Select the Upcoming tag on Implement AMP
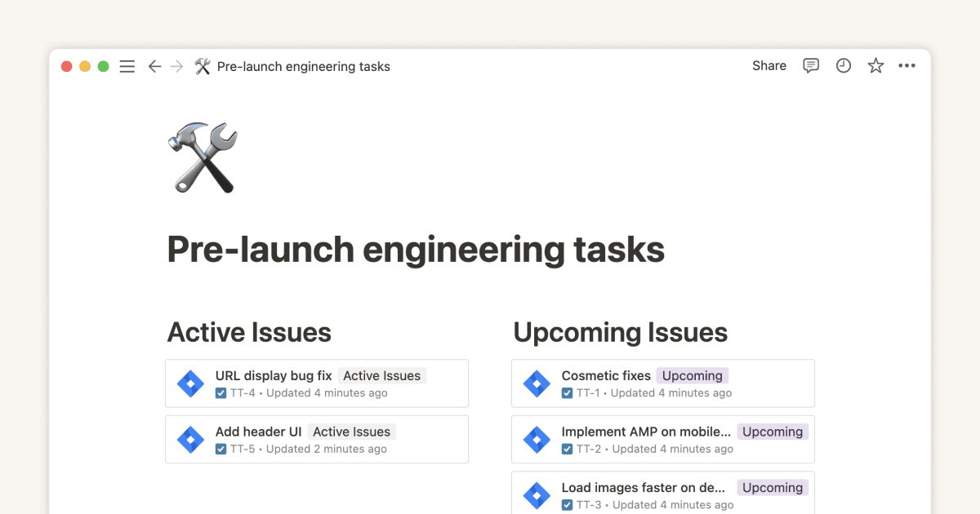The image size is (980, 514). tap(772, 432)
